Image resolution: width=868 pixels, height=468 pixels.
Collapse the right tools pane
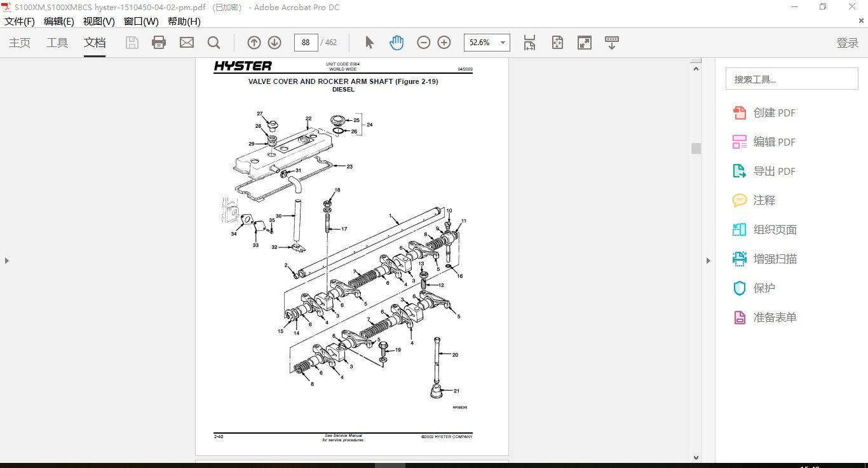pyautogui.click(x=708, y=260)
